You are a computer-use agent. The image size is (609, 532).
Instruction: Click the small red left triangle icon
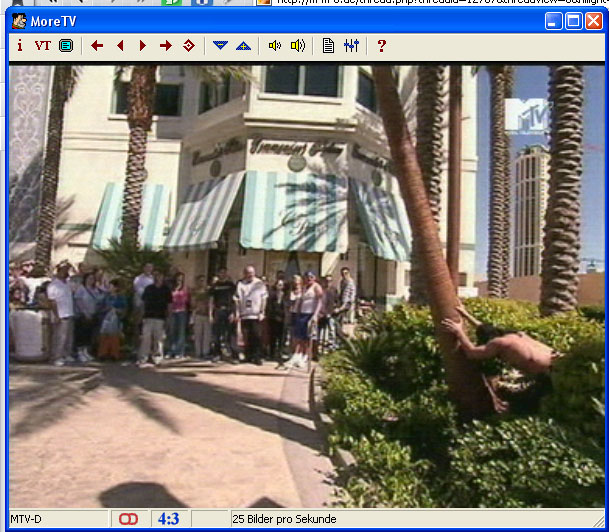(120, 46)
